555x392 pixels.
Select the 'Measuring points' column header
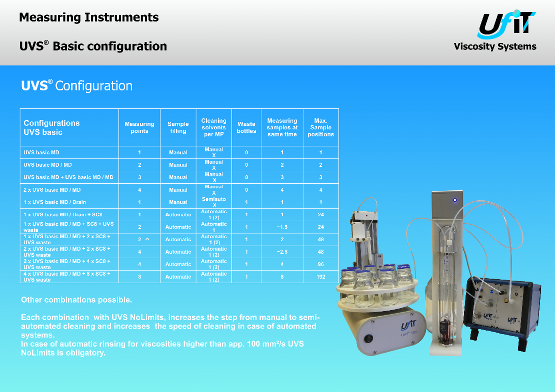139,128
